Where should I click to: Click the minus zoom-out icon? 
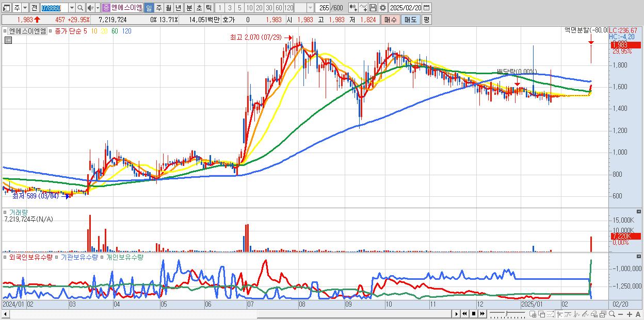click(x=620, y=314)
